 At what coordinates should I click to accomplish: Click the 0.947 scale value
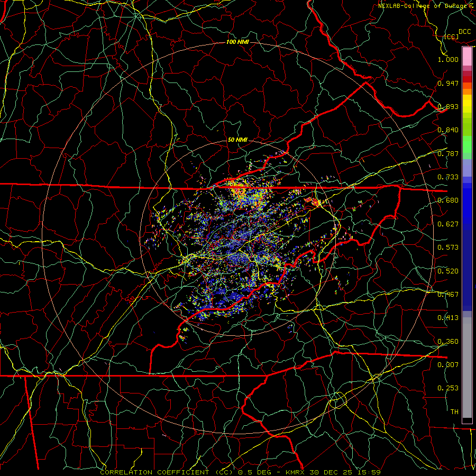448,83
